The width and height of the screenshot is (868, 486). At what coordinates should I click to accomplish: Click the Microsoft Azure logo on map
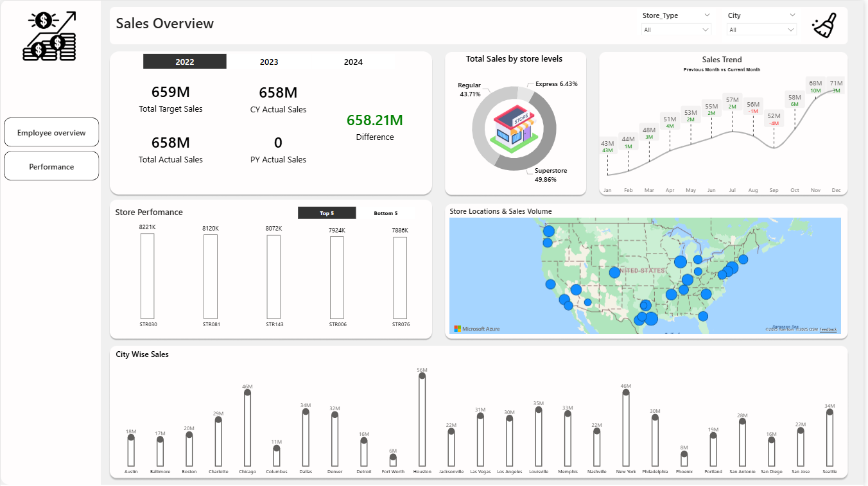click(x=477, y=329)
